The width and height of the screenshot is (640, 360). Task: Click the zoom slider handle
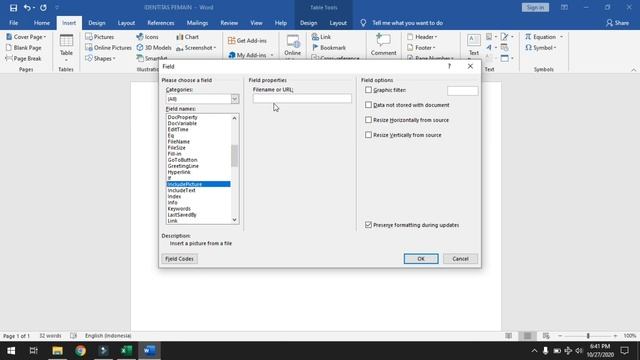pos(588,336)
